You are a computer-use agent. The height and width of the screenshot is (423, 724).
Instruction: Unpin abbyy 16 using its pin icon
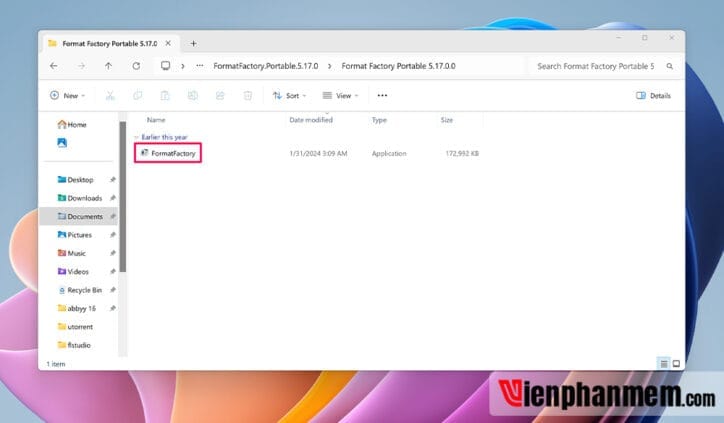pos(113,308)
